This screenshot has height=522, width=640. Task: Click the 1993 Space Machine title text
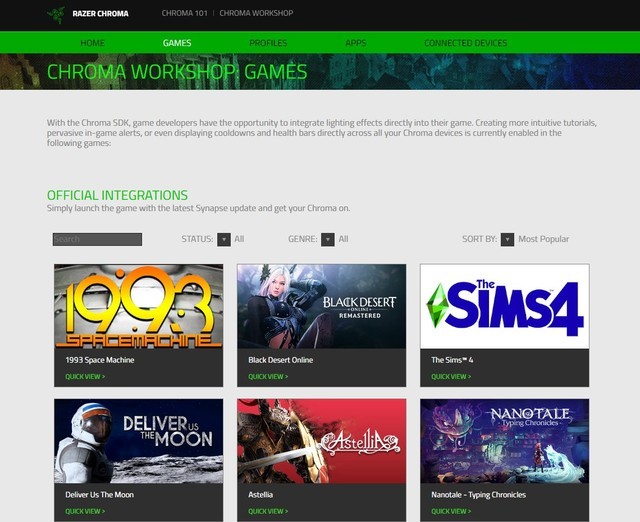[100, 360]
